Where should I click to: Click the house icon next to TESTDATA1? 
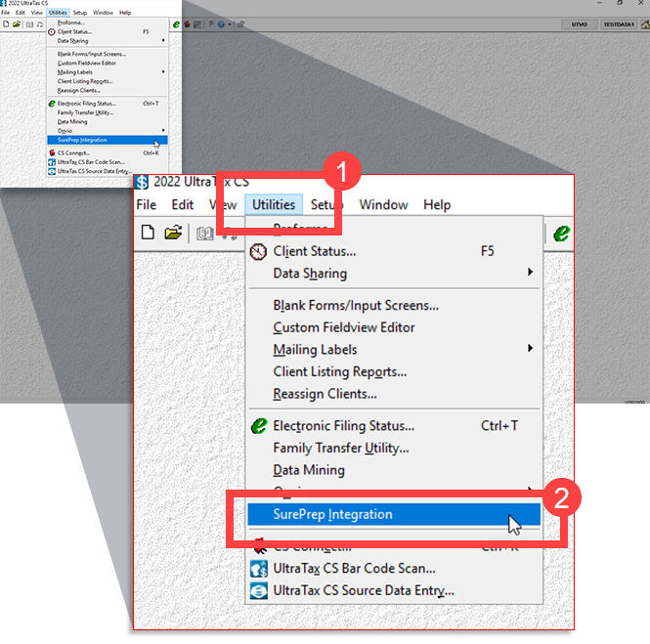pos(645,24)
